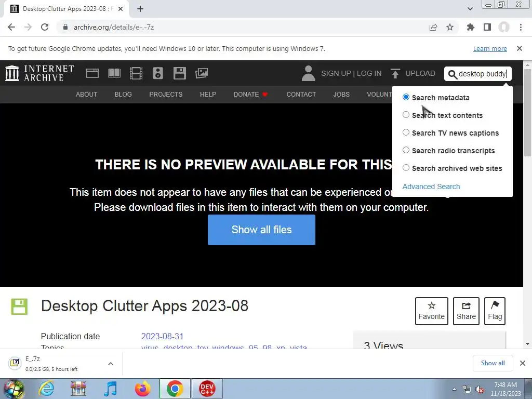This screenshot has width=532, height=399.
Task: Bookmark this page with the star
Action: coord(450,27)
